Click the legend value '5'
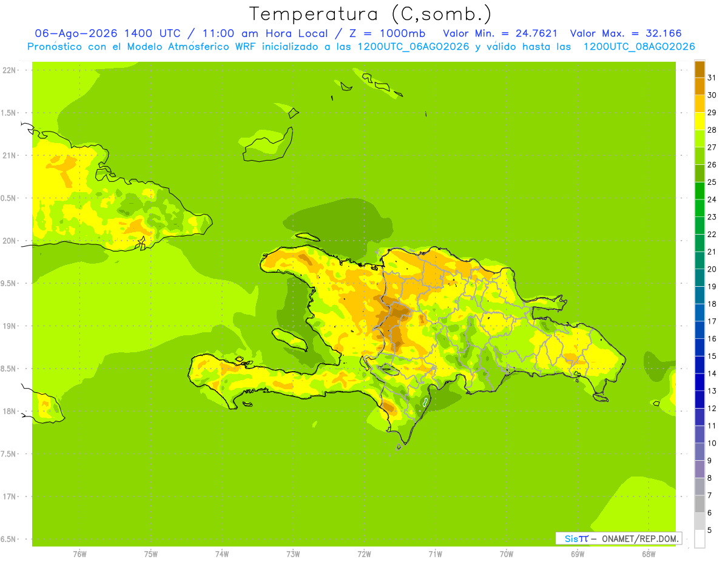This screenshot has height=562, width=728. [709, 530]
